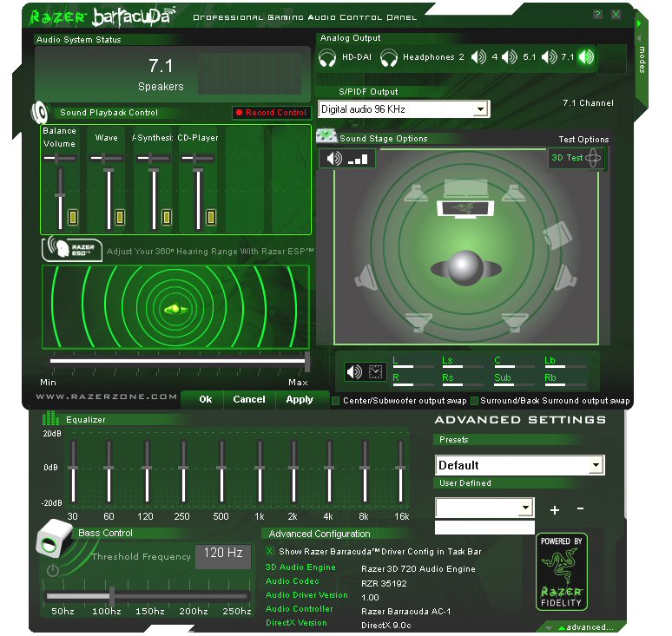Click the front-right speaker in sound stage

click(514, 193)
